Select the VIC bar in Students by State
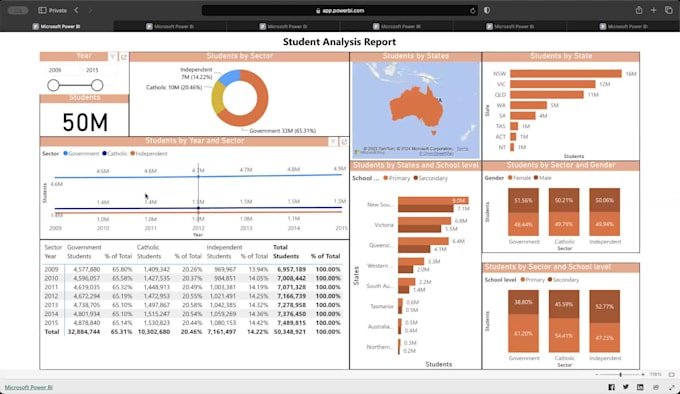This screenshot has width=680, height=394. coord(552,84)
